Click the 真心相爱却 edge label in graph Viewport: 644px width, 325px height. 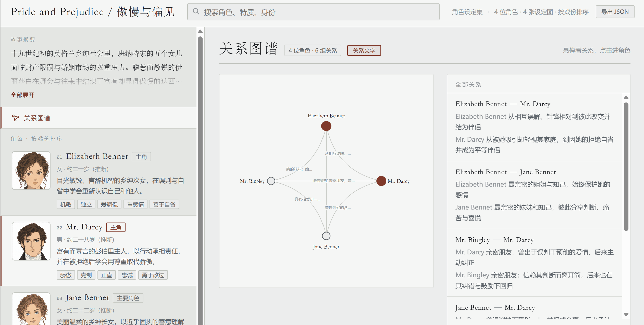point(307,199)
